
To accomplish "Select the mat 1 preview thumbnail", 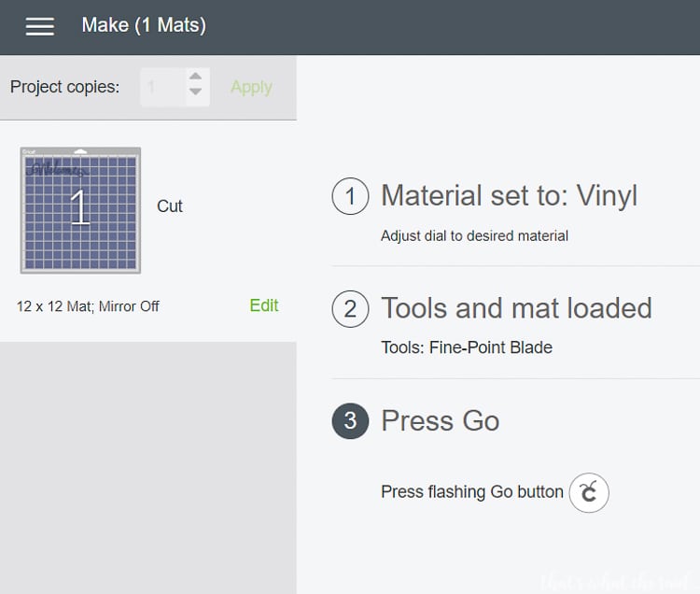I will tap(80, 210).
